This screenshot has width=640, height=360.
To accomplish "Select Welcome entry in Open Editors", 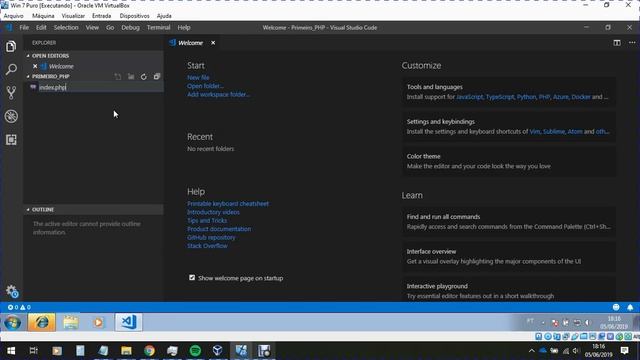I will coord(61,66).
